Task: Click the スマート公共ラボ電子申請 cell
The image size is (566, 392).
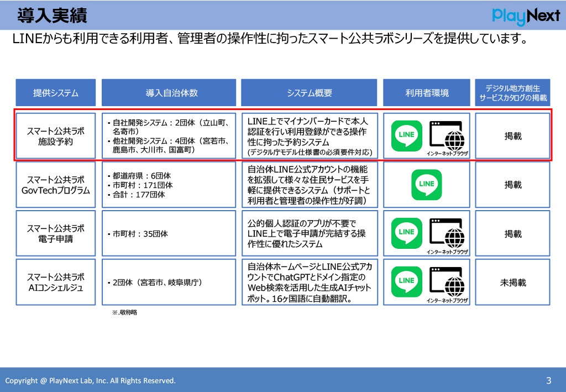Action: click(x=55, y=232)
